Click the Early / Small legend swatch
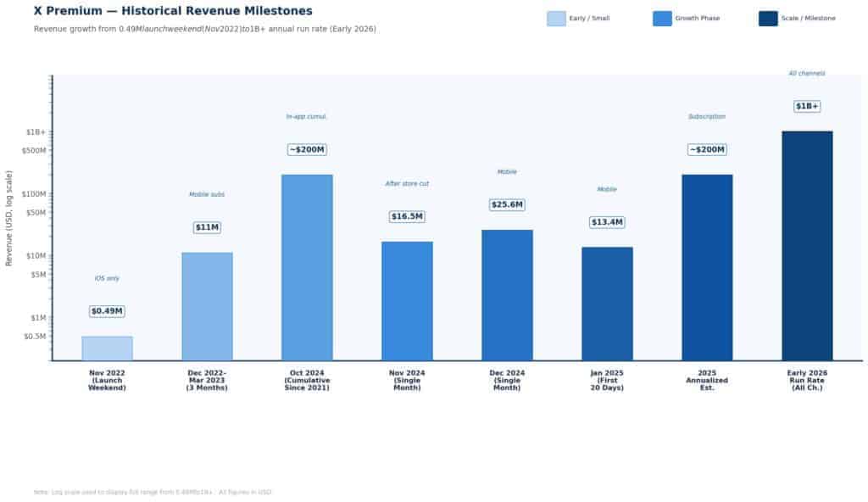 (x=556, y=19)
